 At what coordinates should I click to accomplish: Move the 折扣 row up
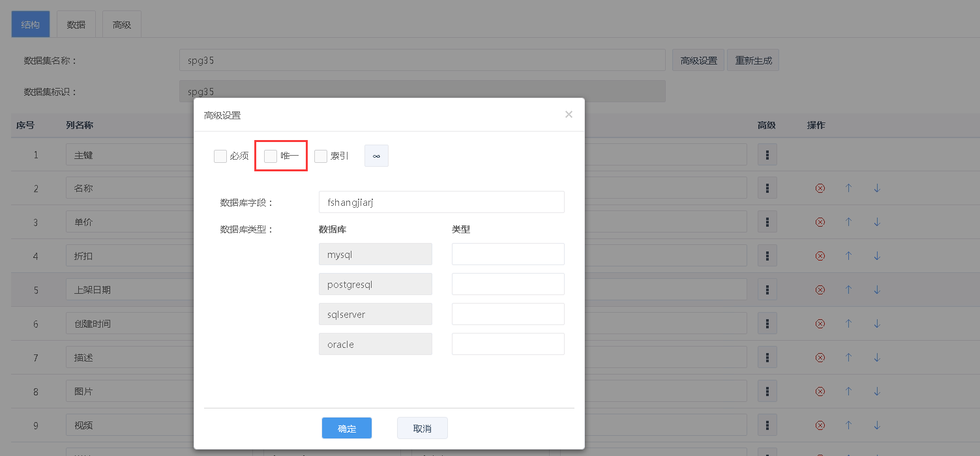point(848,256)
